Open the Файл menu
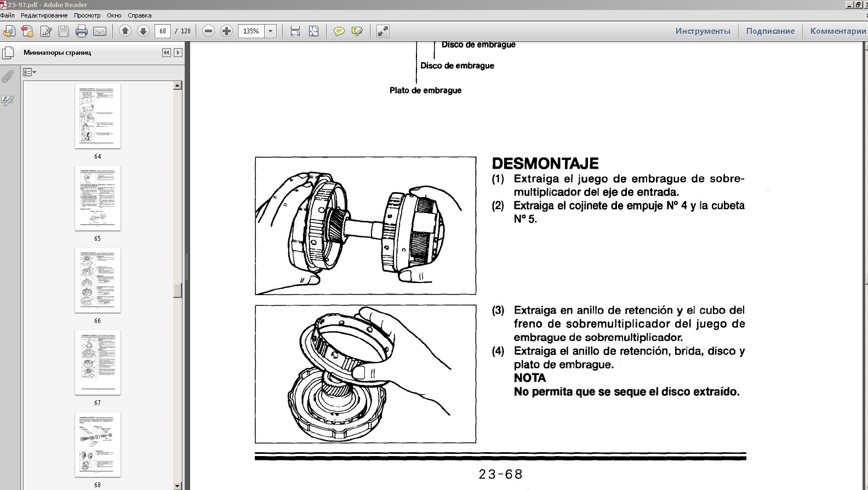Image resolution: width=868 pixels, height=490 pixels. (8, 15)
